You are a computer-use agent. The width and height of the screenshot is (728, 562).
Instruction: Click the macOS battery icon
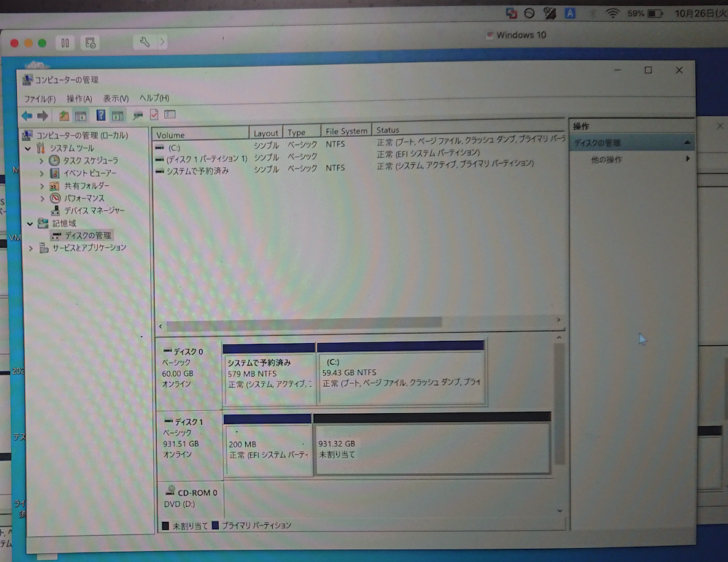655,13
